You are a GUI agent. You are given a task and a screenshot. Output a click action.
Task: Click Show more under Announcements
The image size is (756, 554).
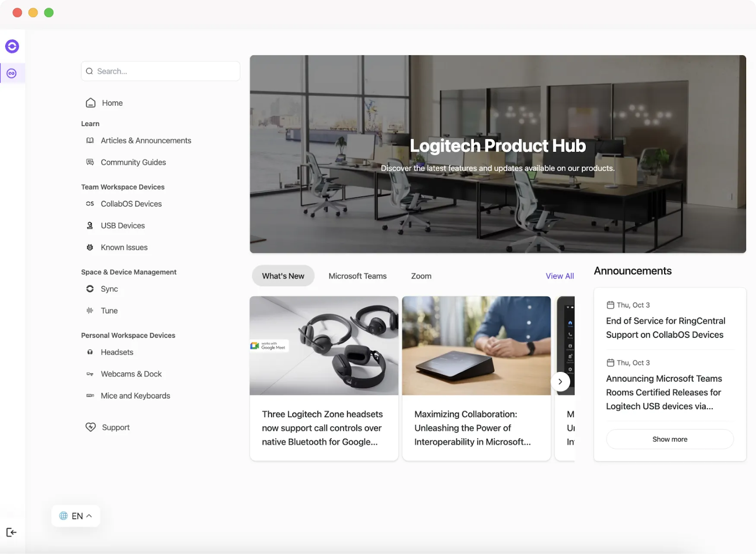tap(670, 439)
